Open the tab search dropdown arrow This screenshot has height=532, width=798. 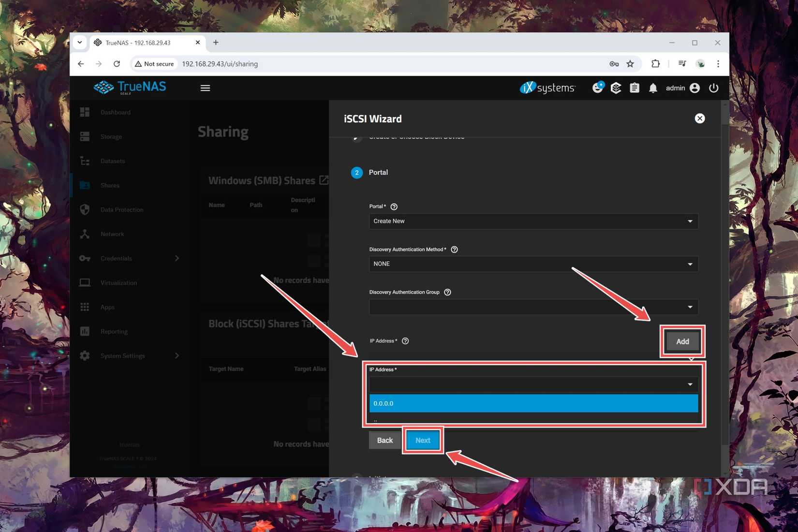coord(80,43)
